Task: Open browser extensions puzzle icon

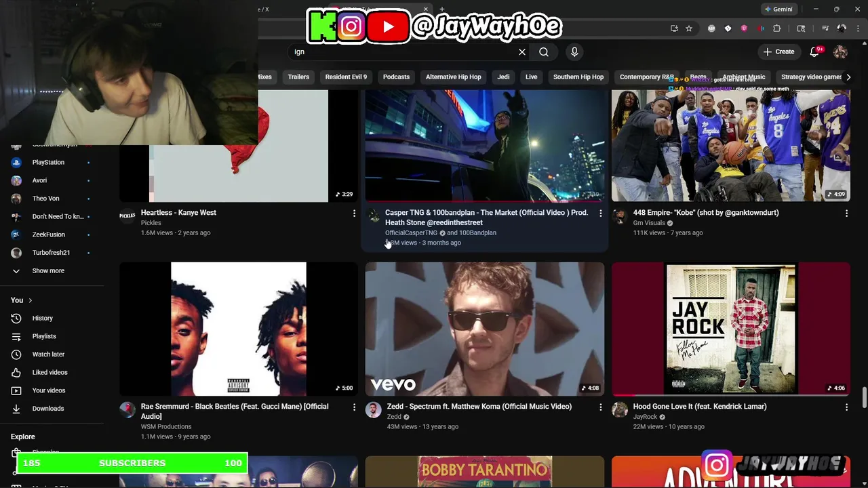Action: (x=777, y=28)
